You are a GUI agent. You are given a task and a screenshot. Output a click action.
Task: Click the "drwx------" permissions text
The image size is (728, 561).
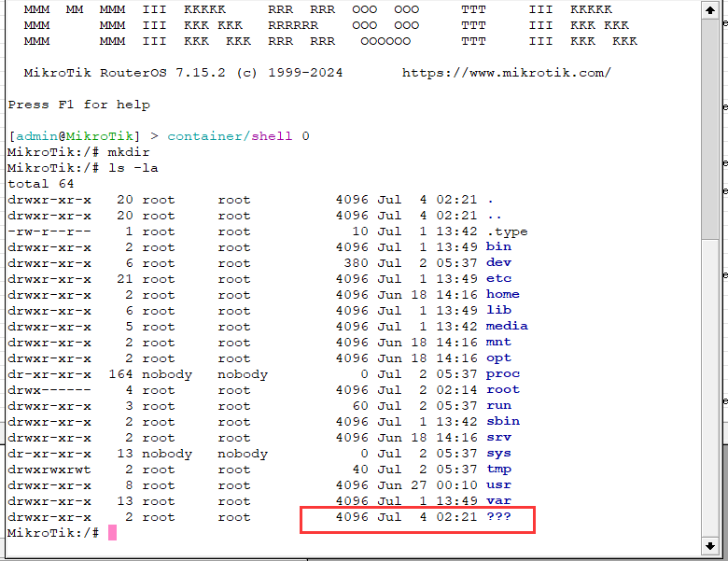[49, 390]
